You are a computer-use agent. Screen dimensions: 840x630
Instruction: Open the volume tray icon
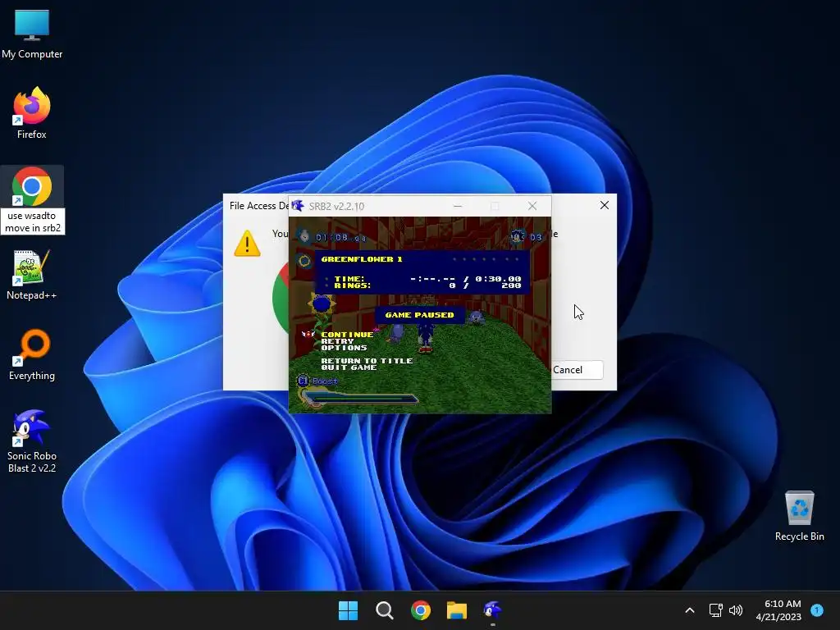coord(736,610)
